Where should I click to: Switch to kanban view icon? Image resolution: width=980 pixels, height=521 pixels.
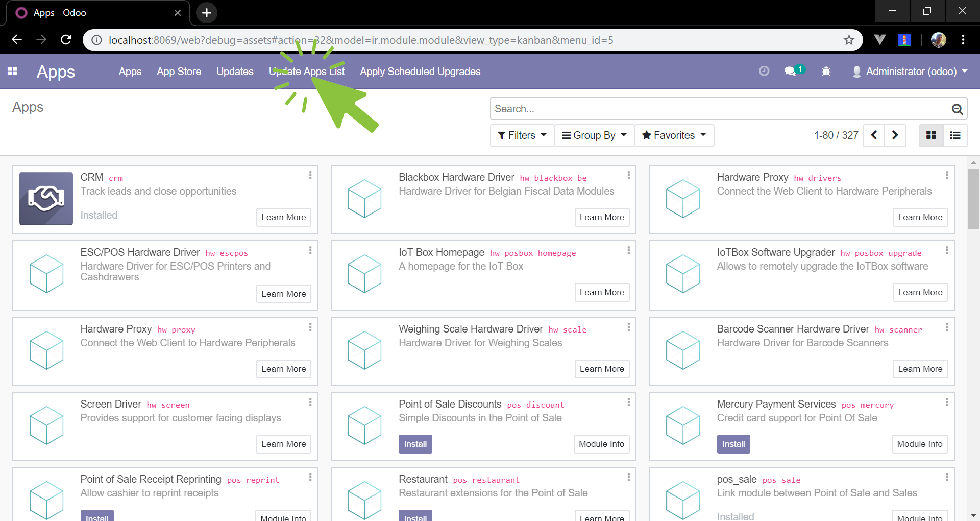(x=931, y=135)
